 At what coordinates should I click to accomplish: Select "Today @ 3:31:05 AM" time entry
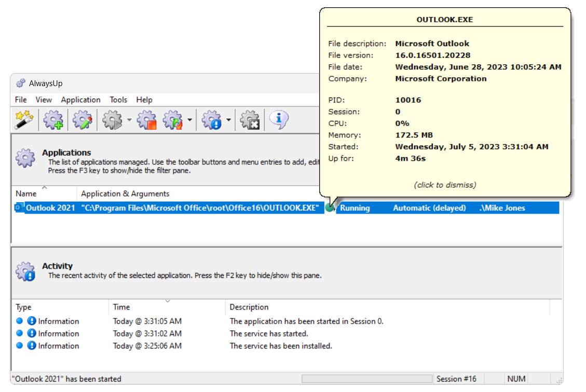(x=147, y=321)
